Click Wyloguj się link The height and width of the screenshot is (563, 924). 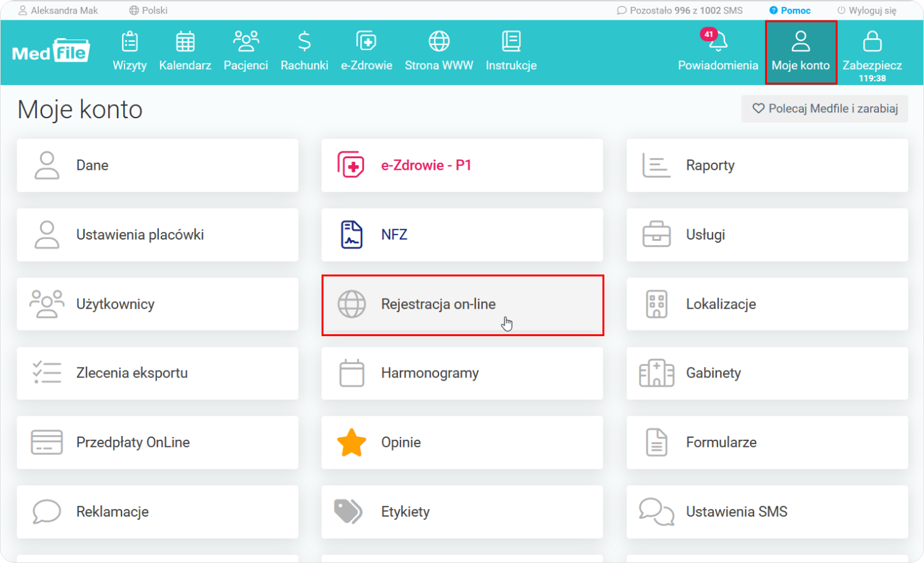click(867, 10)
